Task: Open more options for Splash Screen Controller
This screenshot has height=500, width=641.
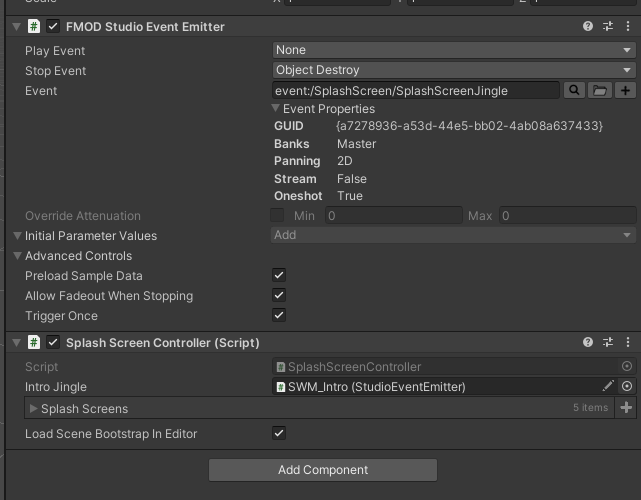Action: tap(628, 342)
